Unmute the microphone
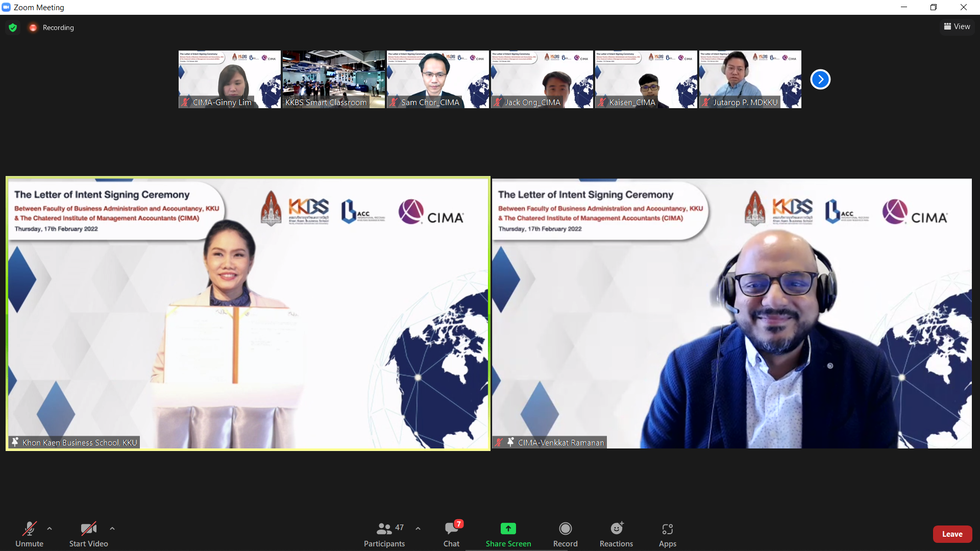980x551 pixels. coord(29,534)
